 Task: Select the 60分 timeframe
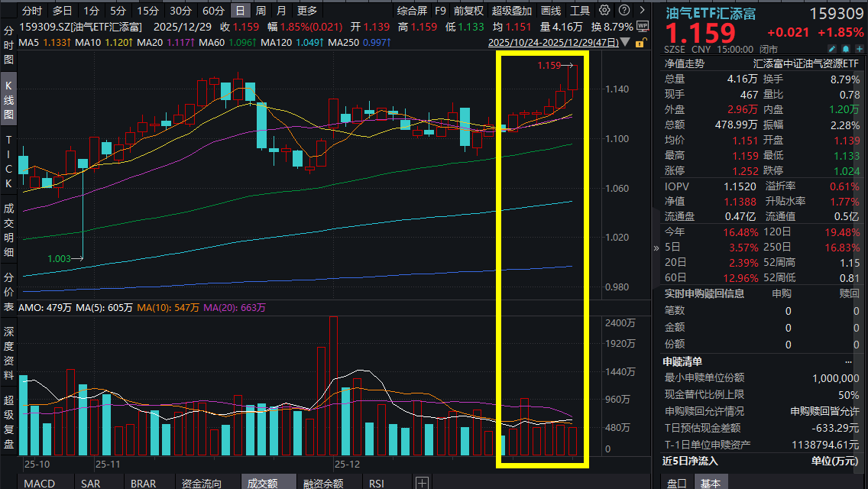coord(213,11)
